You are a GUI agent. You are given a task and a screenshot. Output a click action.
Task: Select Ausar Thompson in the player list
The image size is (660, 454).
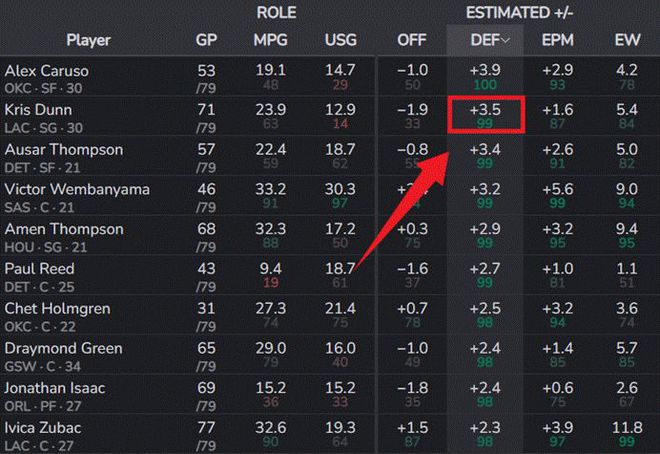[63, 150]
